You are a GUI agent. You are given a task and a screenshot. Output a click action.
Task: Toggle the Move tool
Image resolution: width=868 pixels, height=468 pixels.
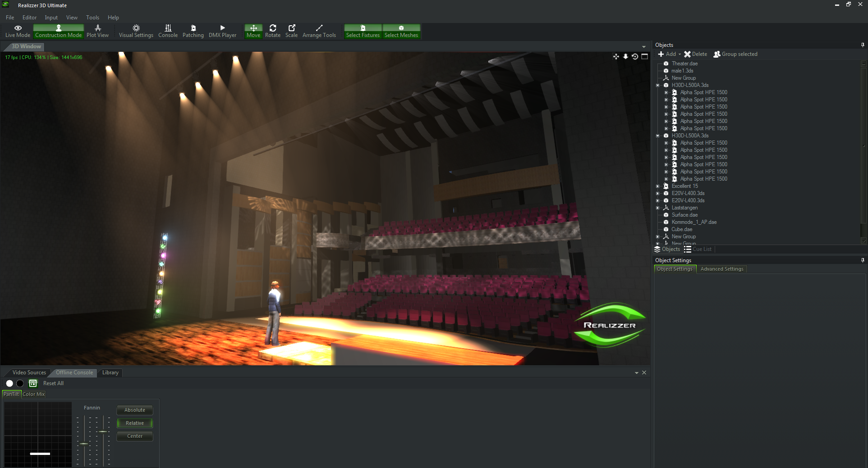pyautogui.click(x=253, y=31)
